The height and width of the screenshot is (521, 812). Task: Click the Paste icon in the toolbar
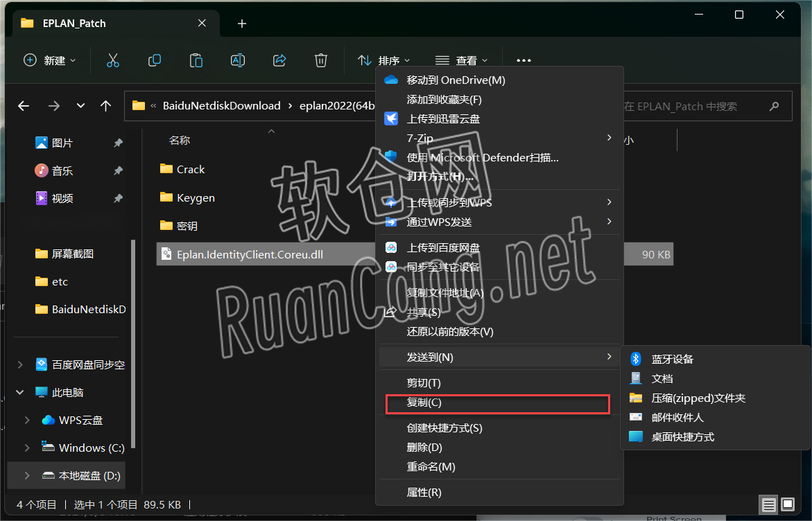[x=196, y=60]
